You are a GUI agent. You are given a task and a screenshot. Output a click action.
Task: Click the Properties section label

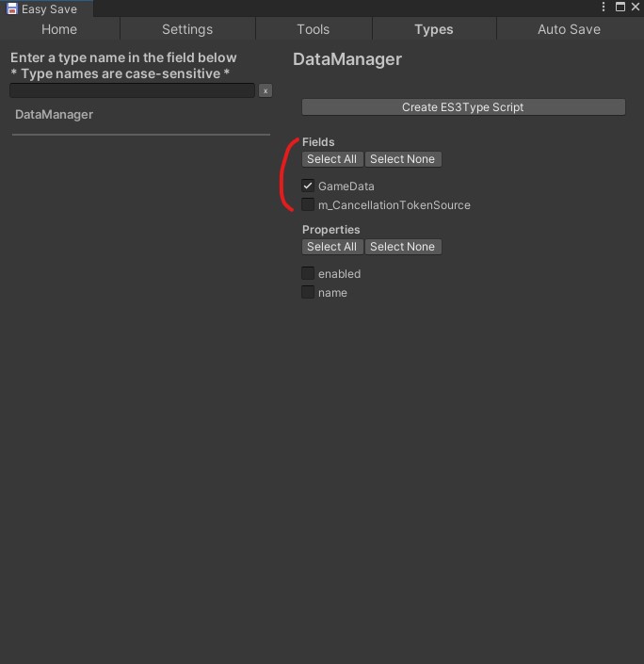pos(331,230)
